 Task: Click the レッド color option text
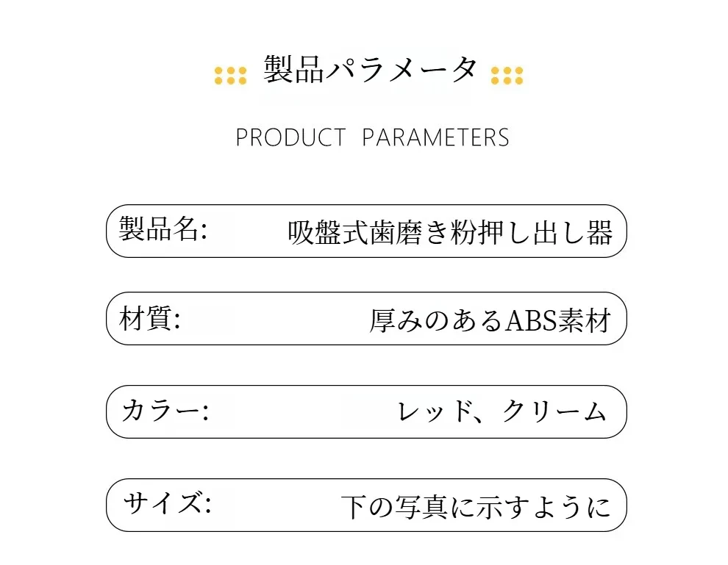coord(434,411)
